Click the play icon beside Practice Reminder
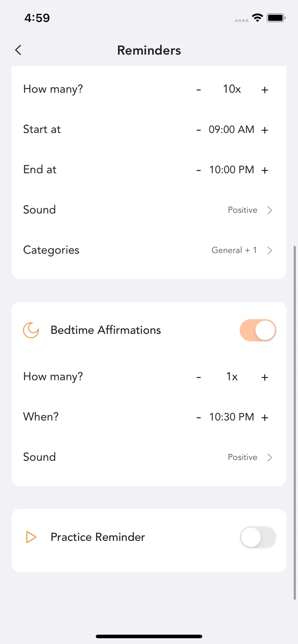 pyautogui.click(x=31, y=537)
